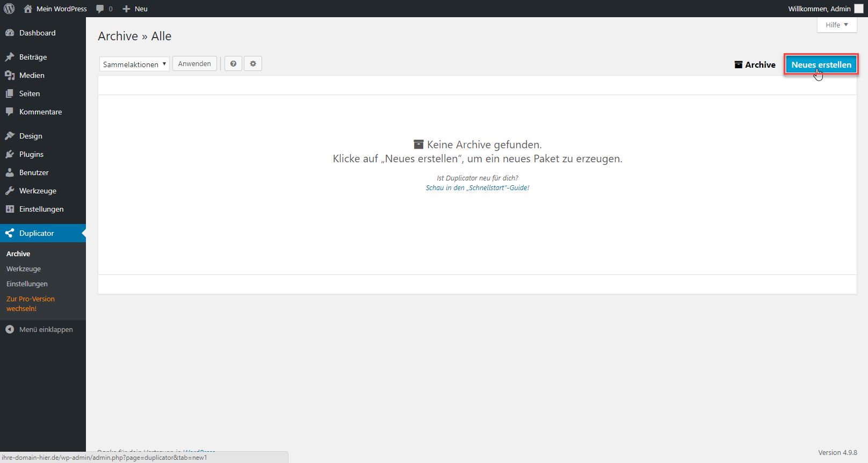868x463 pixels.
Task: Click Zur Pro-Version wechseln link
Action: click(30, 303)
